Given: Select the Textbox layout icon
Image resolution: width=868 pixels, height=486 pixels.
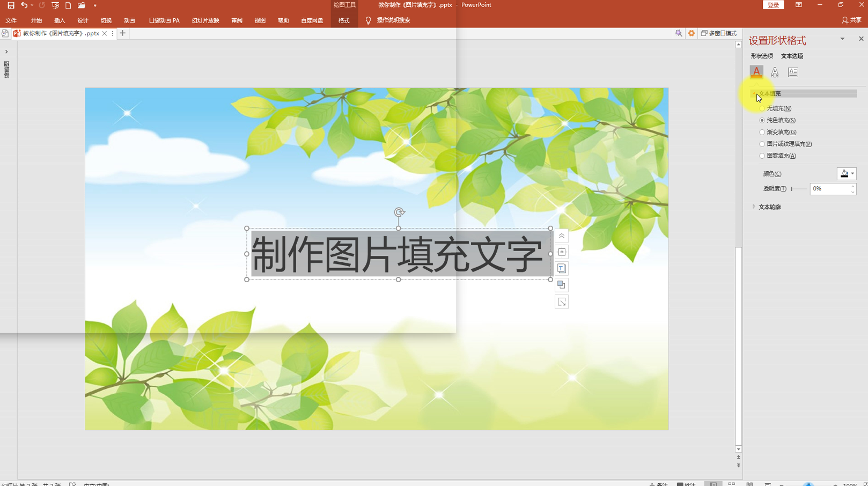Looking at the screenshot, I should click(x=793, y=72).
